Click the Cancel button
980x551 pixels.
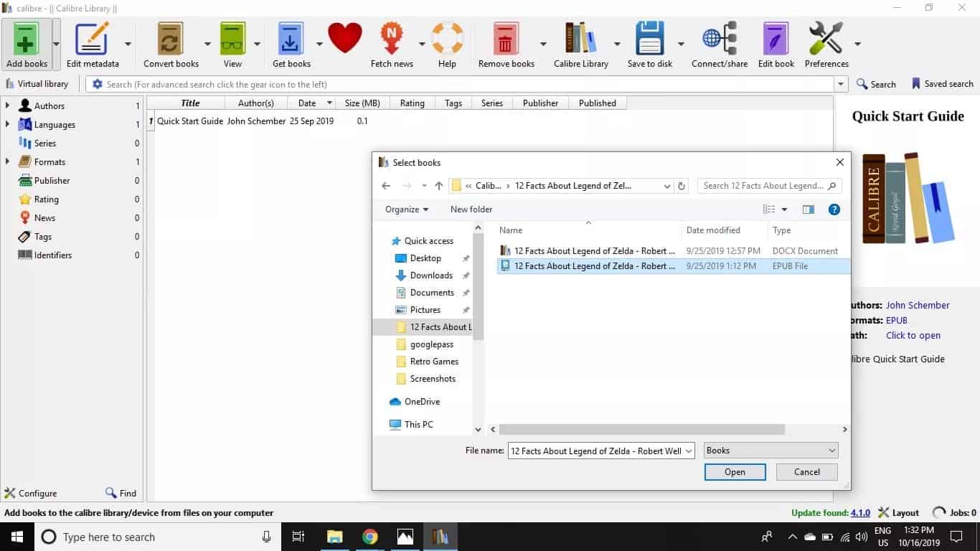point(807,472)
